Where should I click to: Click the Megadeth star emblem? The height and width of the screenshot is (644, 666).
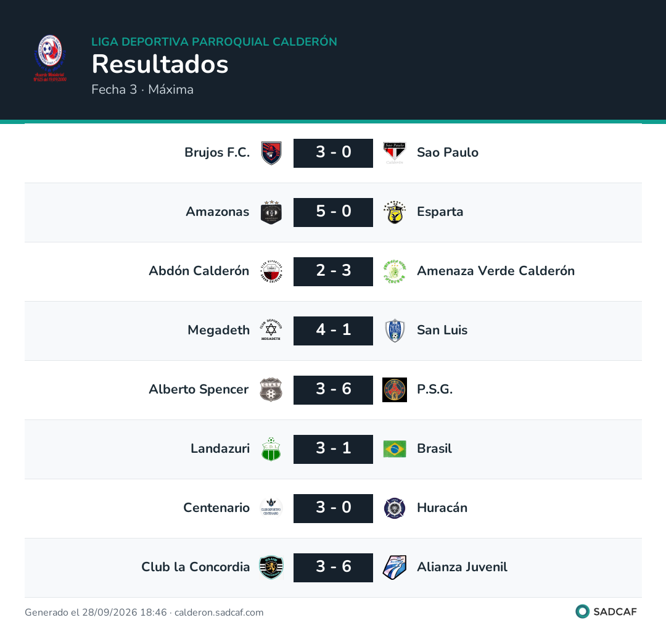point(271,331)
